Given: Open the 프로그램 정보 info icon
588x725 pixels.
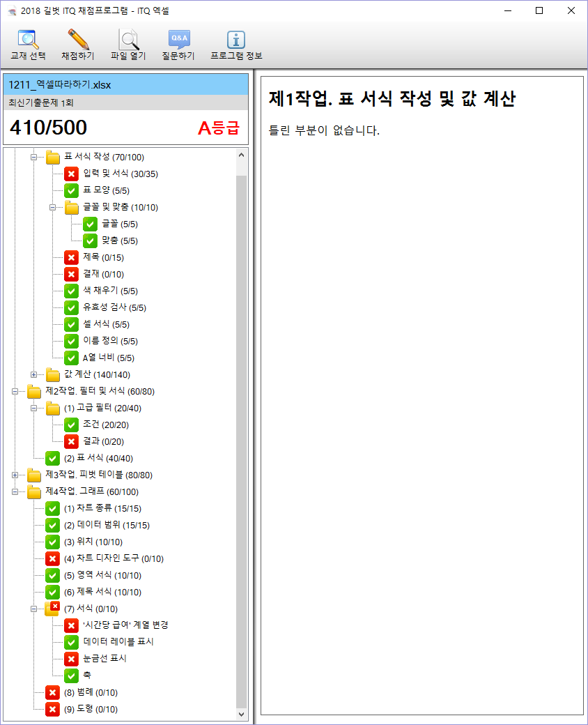Looking at the screenshot, I should point(236,40).
